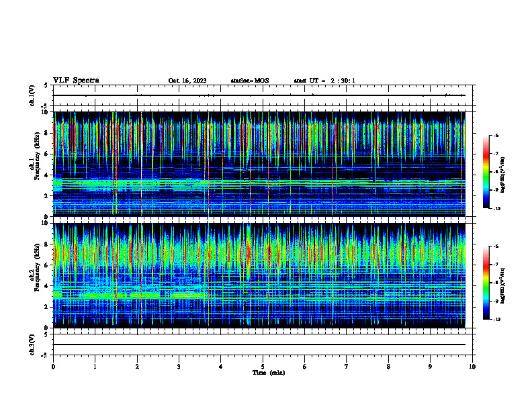This screenshot has height=411, width=532.
Task: Click time axis tick label "9"
Action: (x=430, y=367)
